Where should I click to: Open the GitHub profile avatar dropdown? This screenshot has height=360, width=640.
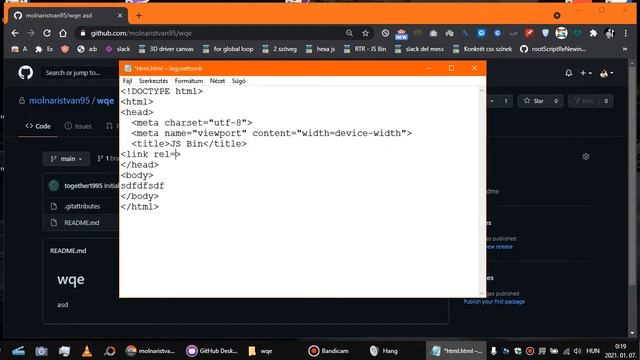click(606, 73)
